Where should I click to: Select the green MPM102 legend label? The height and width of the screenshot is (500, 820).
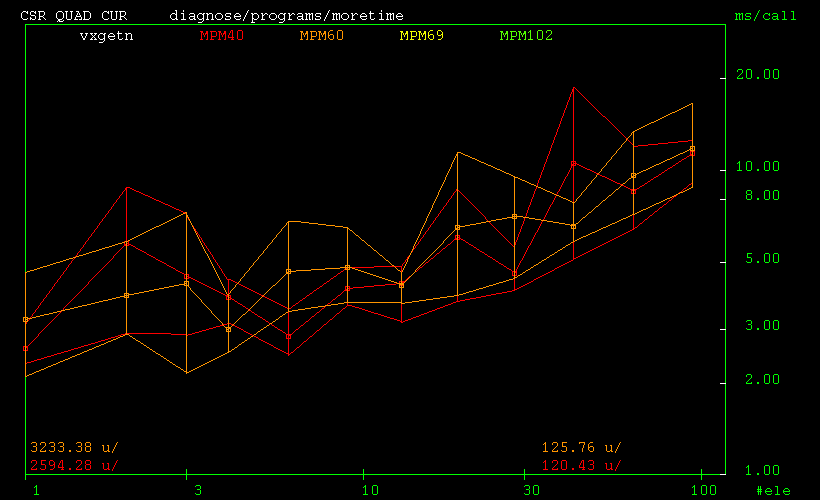(x=526, y=36)
